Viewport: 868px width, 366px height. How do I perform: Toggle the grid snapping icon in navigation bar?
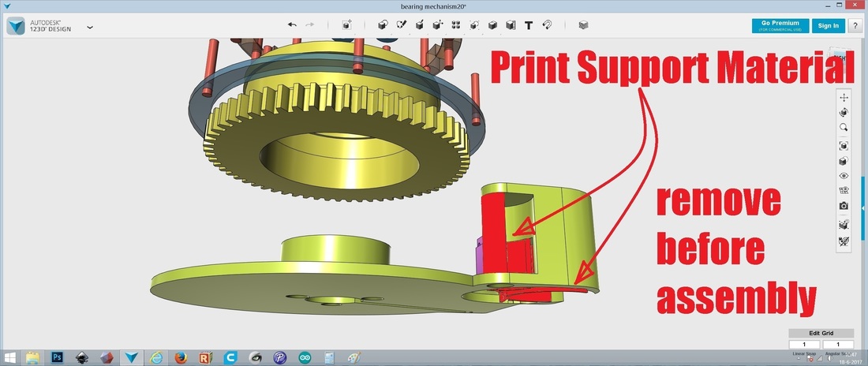tap(844, 225)
